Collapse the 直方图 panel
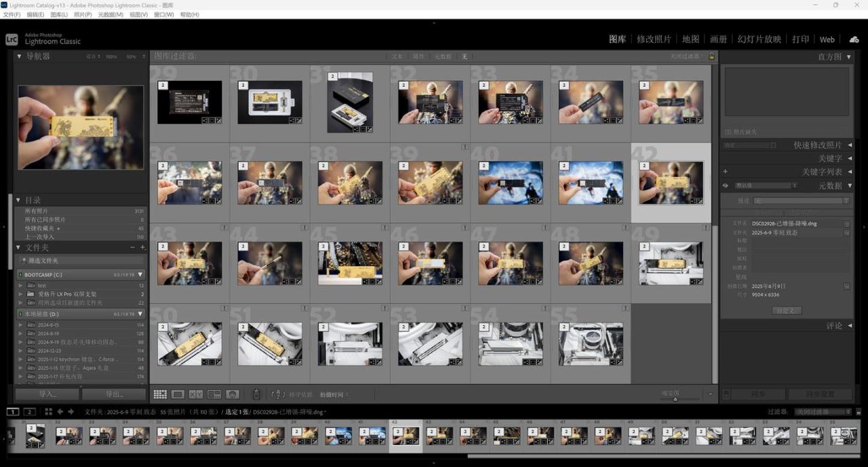 (850, 56)
